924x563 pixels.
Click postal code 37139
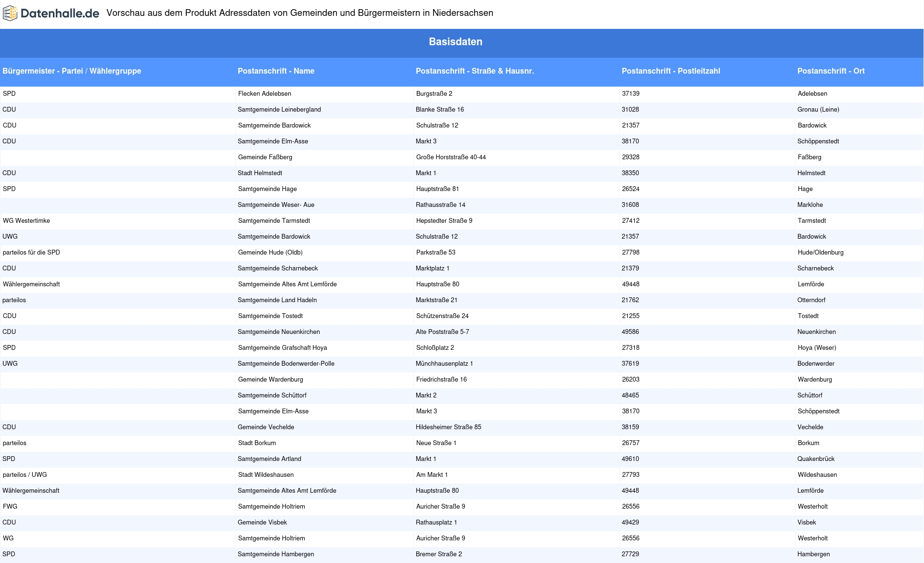pyautogui.click(x=707, y=94)
